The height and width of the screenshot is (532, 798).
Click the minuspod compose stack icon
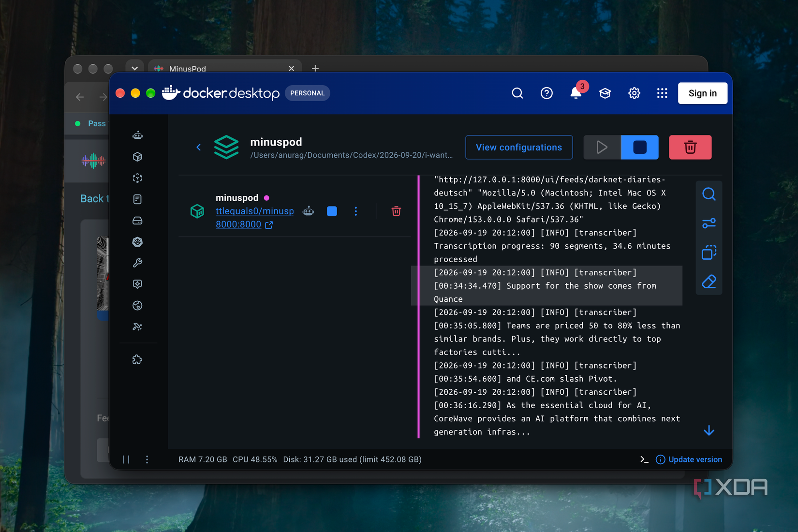[x=226, y=147]
